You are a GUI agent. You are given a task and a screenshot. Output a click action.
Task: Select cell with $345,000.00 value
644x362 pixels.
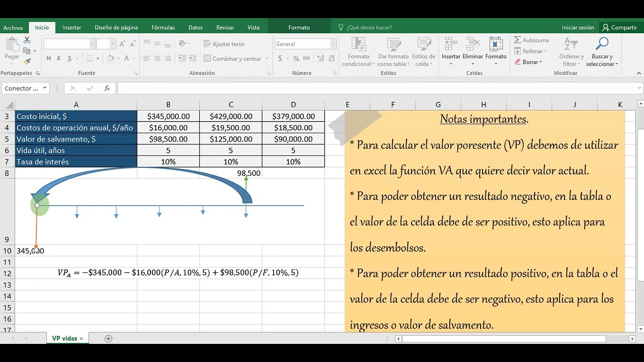point(168,116)
